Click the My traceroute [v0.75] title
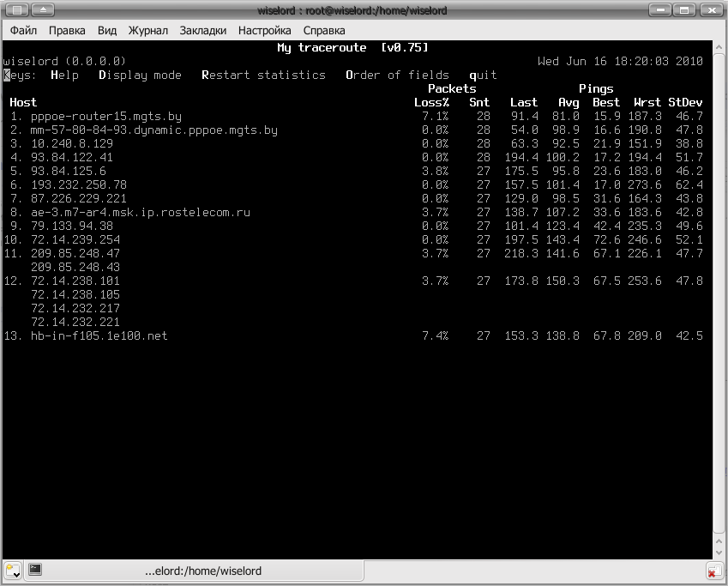 pos(353,47)
